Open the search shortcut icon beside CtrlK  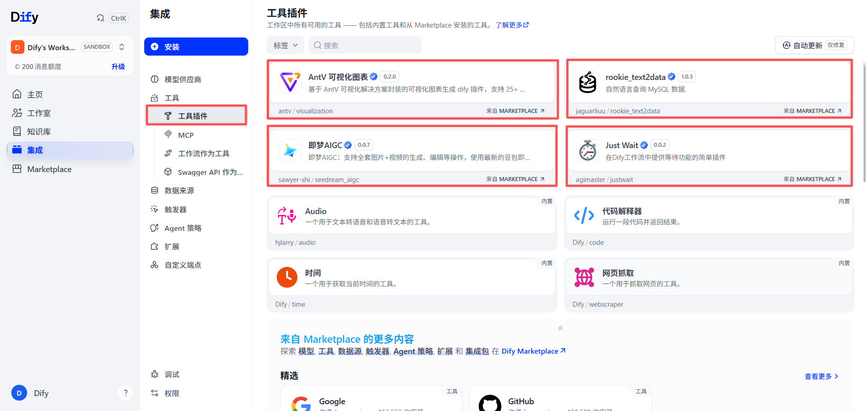coord(100,18)
